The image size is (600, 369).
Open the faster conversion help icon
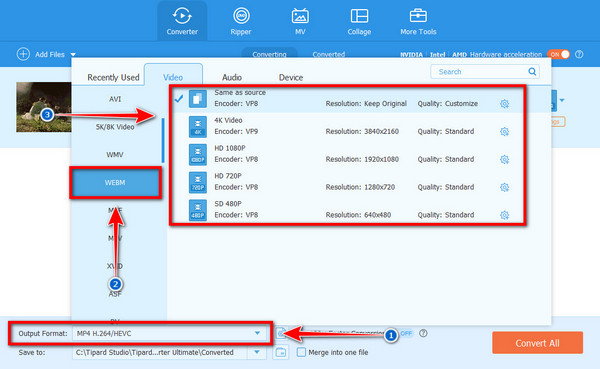pos(423,333)
